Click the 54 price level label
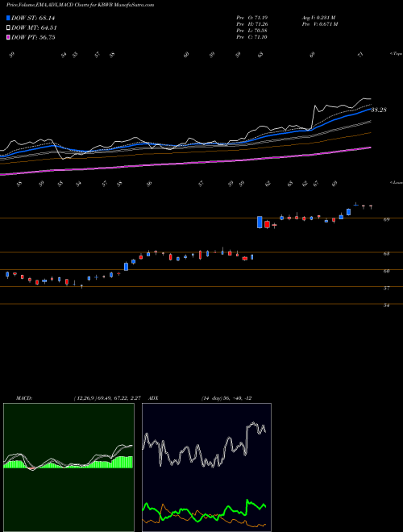The image size is (403, 532). [386, 305]
